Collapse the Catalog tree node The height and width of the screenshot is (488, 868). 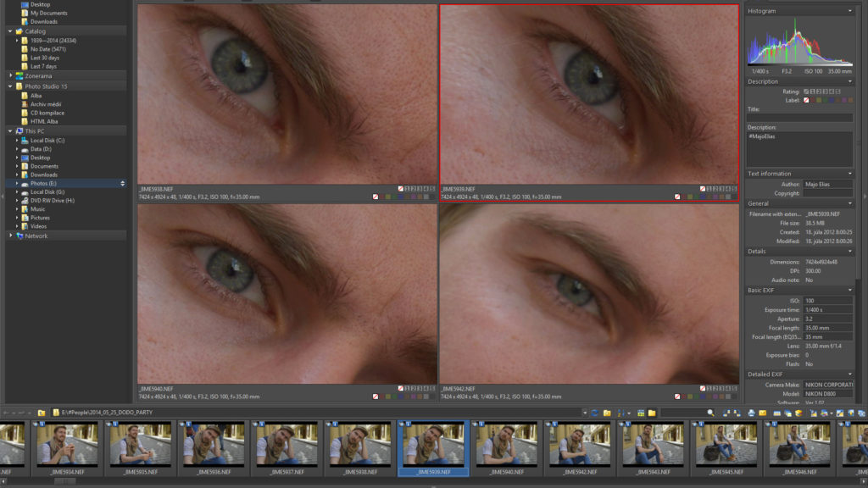tap(10, 31)
